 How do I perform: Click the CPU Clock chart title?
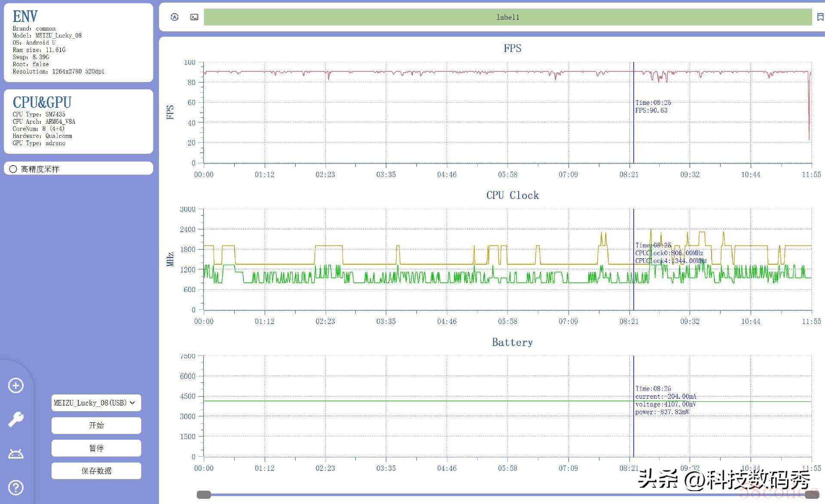(x=512, y=195)
